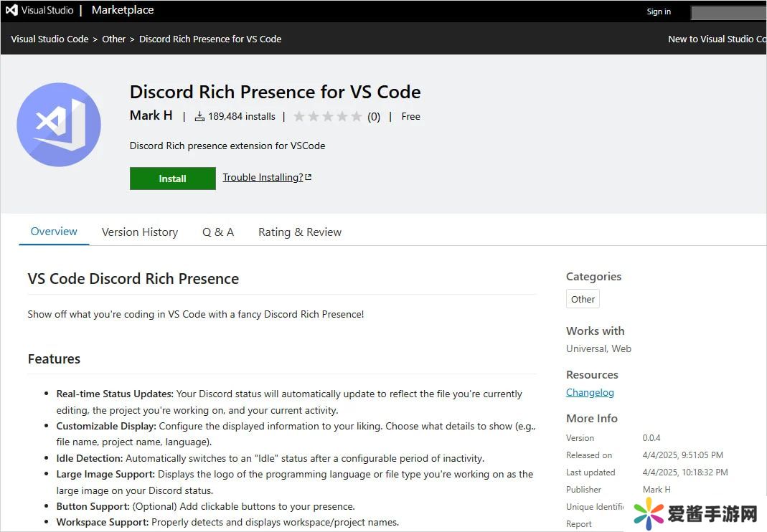Click the Discord Rich Presence extension logo

pyautogui.click(x=59, y=125)
